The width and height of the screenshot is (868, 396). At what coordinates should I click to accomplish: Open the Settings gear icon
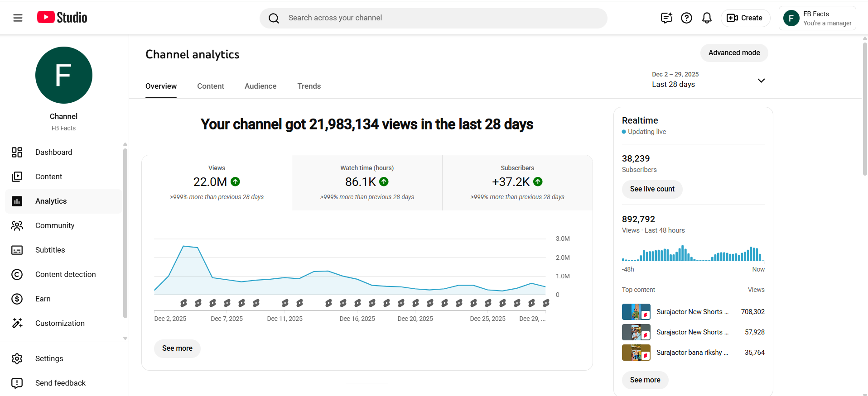[x=17, y=358]
